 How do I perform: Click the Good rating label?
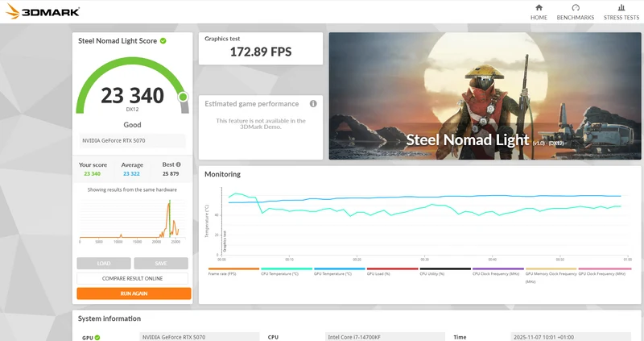[x=132, y=125]
